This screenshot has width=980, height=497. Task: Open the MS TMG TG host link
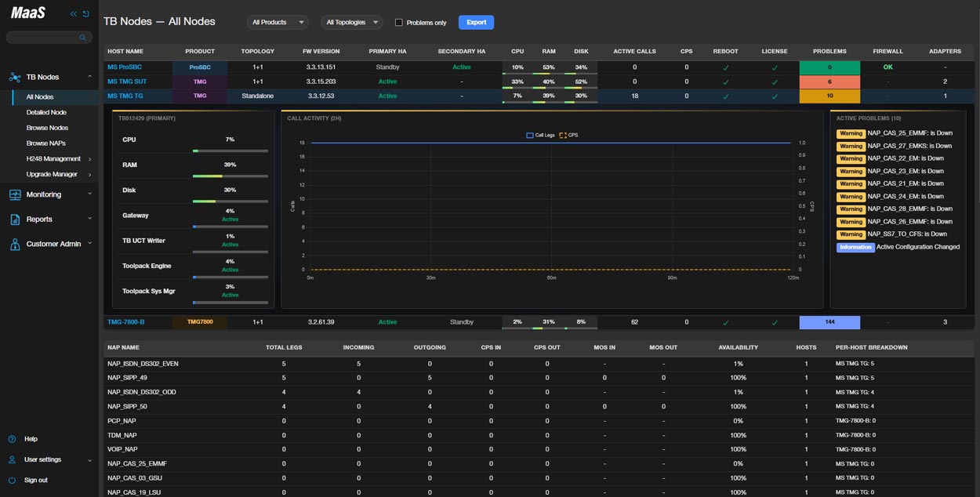pyautogui.click(x=125, y=96)
